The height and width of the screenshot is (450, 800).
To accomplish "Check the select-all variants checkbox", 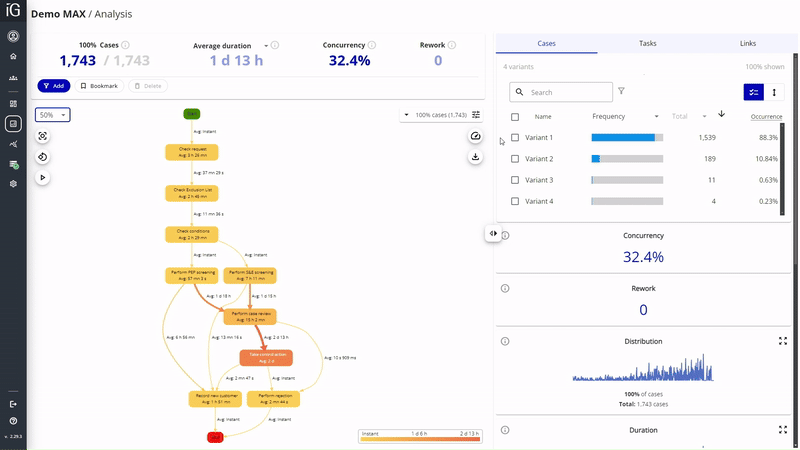I will [x=515, y=117].
